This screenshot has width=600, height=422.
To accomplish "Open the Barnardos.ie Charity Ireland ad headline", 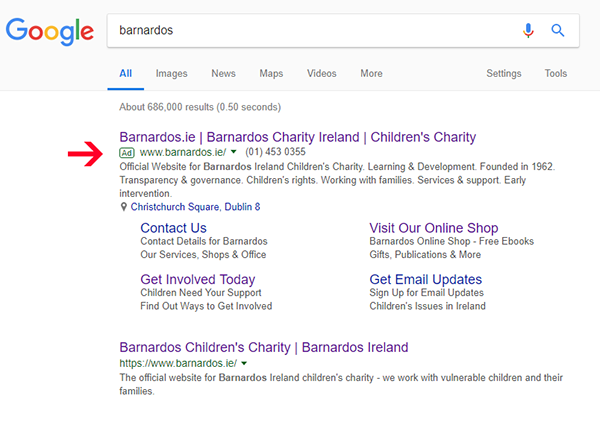I will coord(298,137).
